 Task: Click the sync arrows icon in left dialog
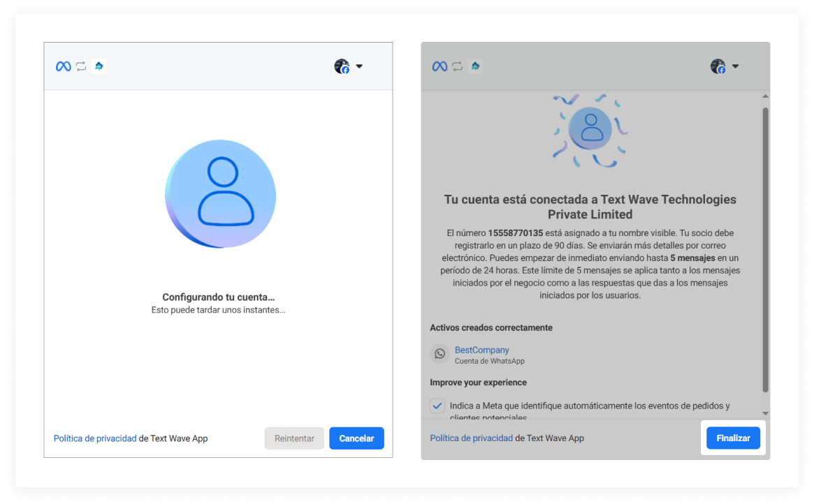(81, 66)
